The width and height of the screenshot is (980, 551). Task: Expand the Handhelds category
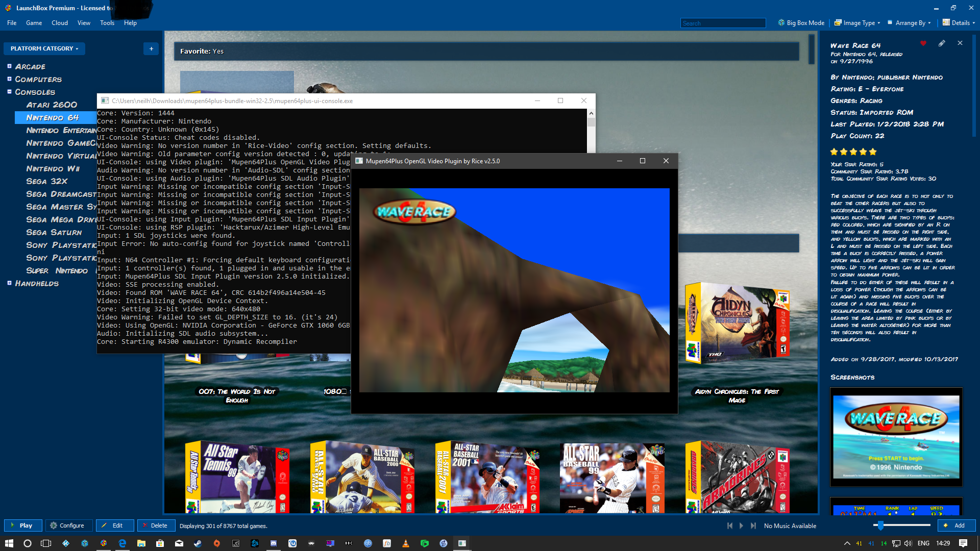[x=9, y=283]
